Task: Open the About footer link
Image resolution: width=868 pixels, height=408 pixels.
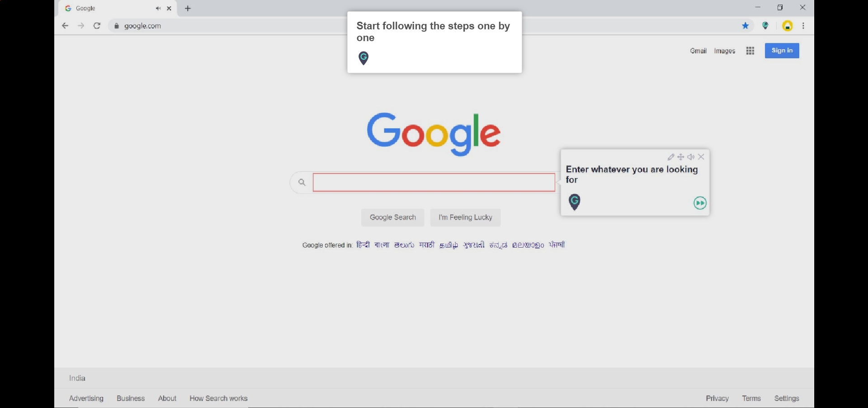Action: coord(167,399)
